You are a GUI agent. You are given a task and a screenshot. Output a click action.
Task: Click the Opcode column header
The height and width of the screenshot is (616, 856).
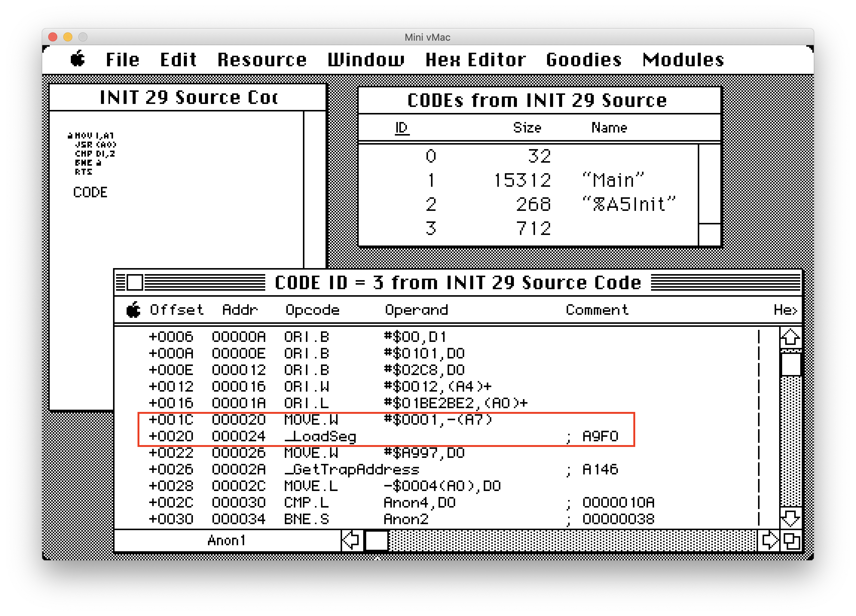tap(312, 310)
